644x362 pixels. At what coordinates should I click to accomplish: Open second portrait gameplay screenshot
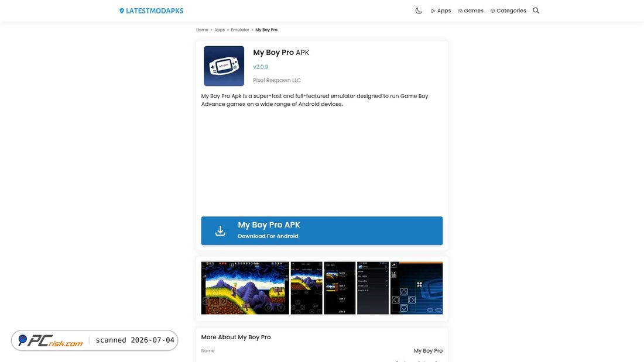point(306,288)
